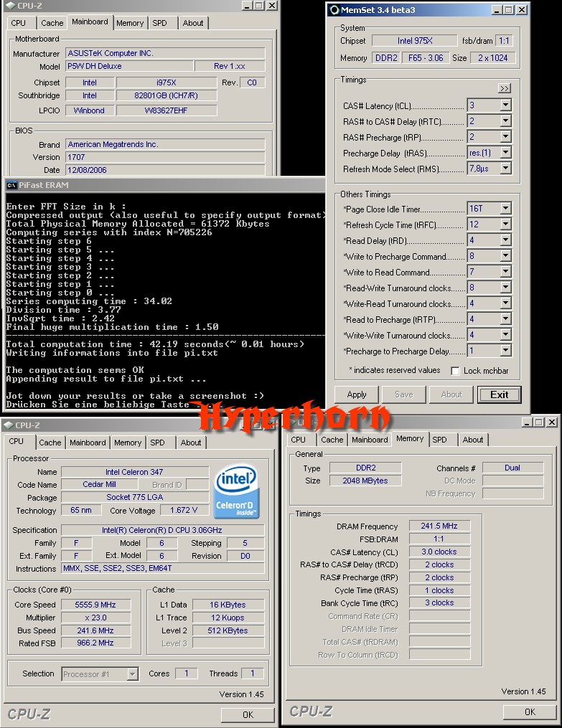The width and height of the screenshot is (562, 728).
Task: Open the Write to Precharge Command dropdown
Action: (506, 256)
